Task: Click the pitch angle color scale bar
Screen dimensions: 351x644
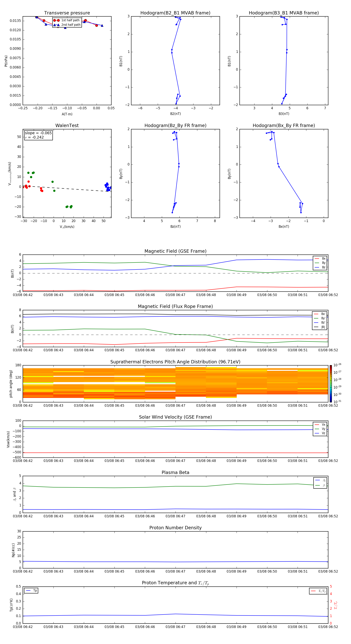Action: [x=331, y=383]
